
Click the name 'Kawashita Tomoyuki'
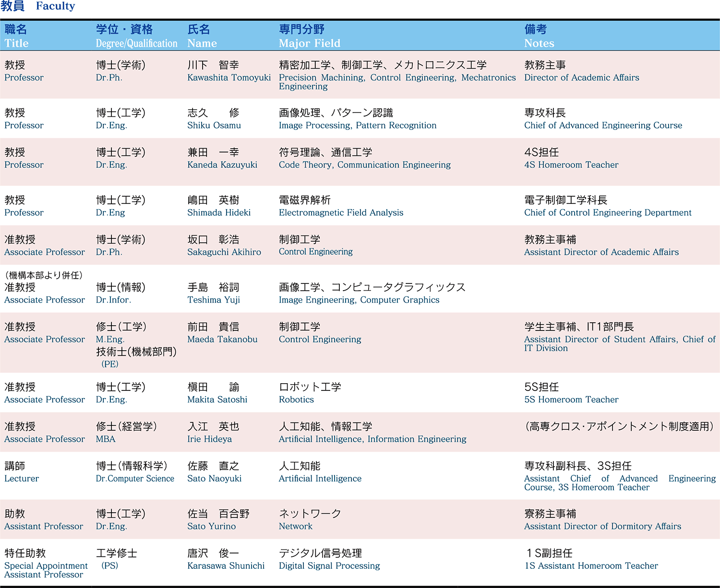pyautogui.click(x=229, y=78)
